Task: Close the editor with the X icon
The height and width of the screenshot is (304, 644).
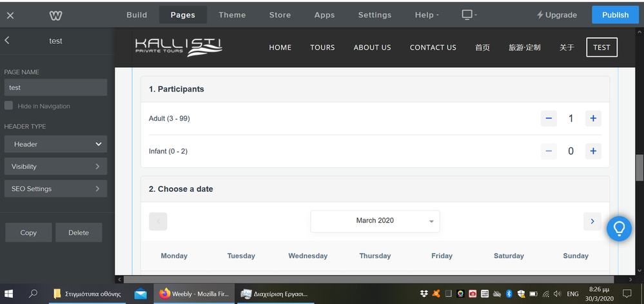Action: point(10,15)
